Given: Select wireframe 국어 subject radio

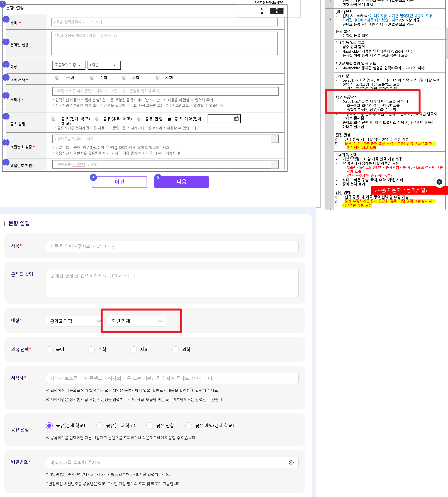Looking at the screenshot, I should tap(57, 78).
